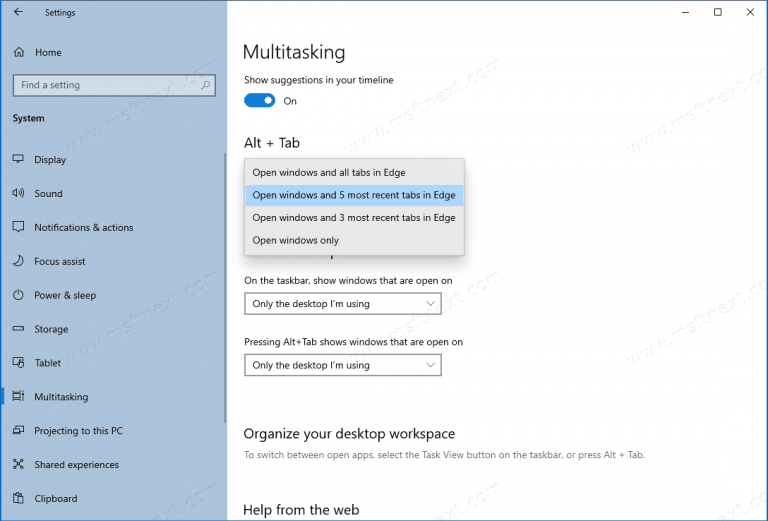
Task: Click the Focus assist moon icon
Action: [x=18, y=260]
